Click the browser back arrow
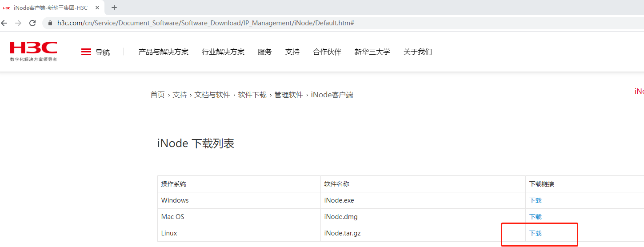The image size is (644, 247). click(x=4, y=23)
